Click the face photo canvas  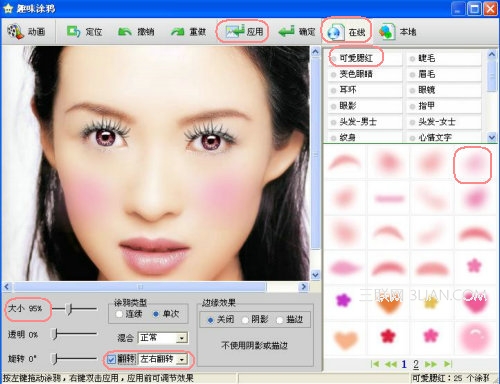(156, 163)
